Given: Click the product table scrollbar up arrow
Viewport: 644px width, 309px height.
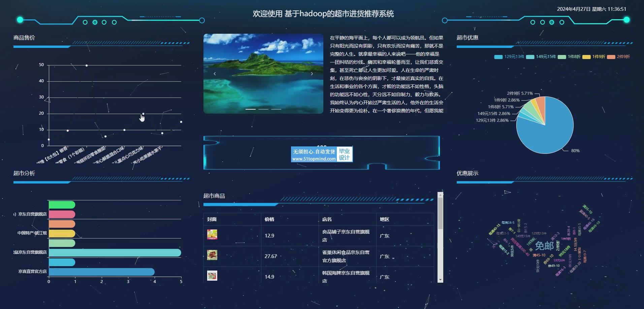Looking at the screenshot, I should tap(440, 195).
